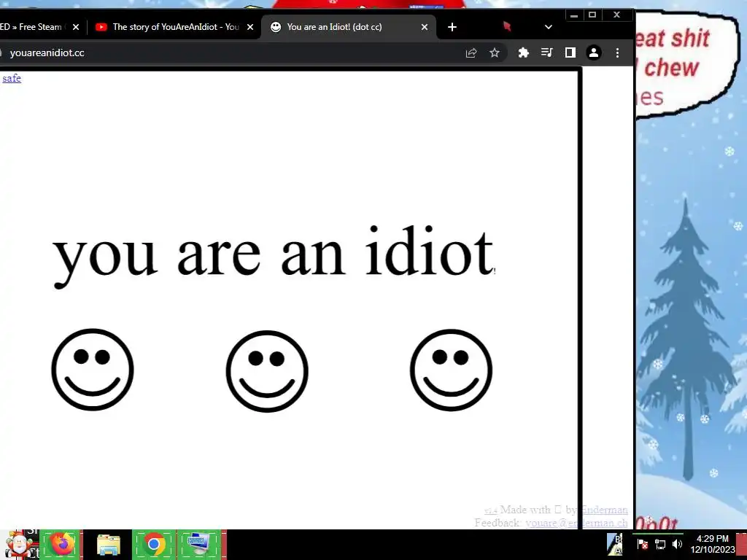Open a new tab with the plus button
747x560 pixels.
point(452,27)
